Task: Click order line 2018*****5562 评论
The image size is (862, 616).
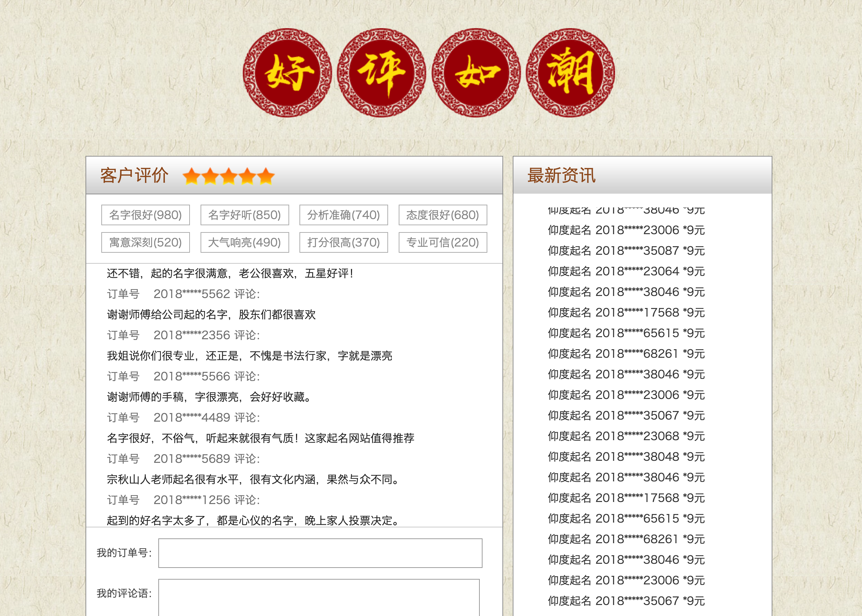Action: (x=184, y=294)
